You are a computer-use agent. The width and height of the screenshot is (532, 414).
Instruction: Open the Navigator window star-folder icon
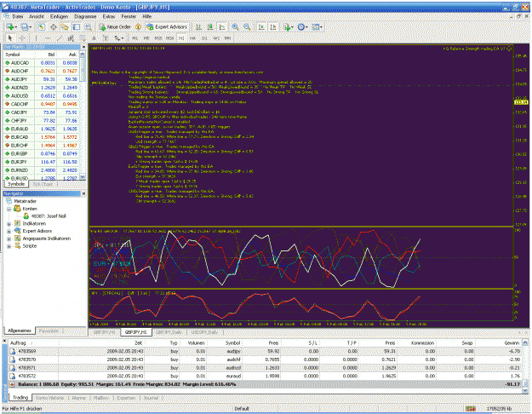(x=65, y=26)
